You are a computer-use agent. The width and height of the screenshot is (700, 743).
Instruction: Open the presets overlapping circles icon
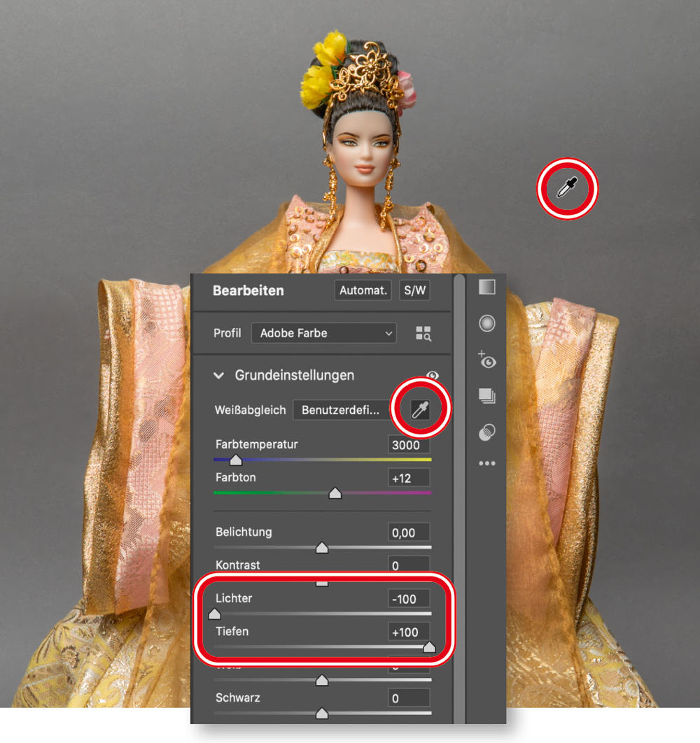(487, 432)
